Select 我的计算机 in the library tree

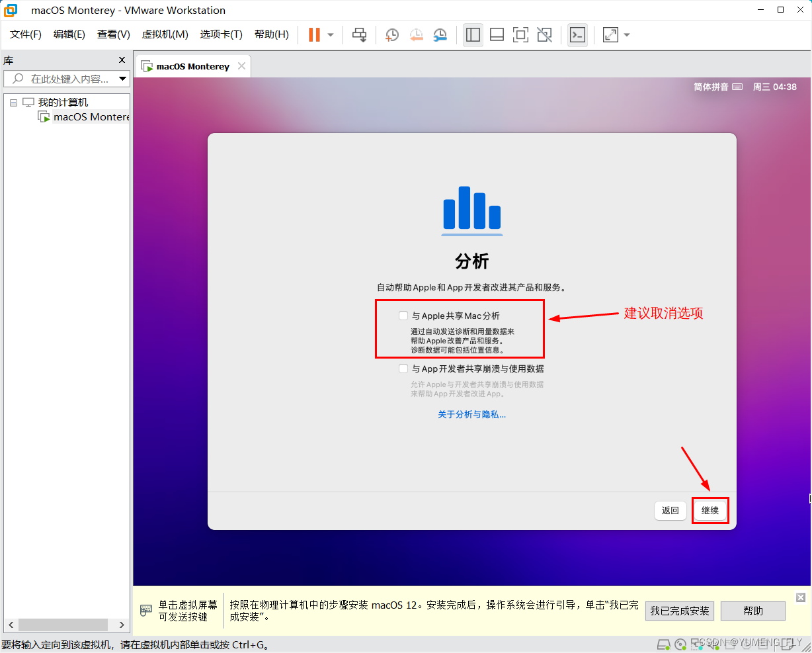(x=63, y=103)
